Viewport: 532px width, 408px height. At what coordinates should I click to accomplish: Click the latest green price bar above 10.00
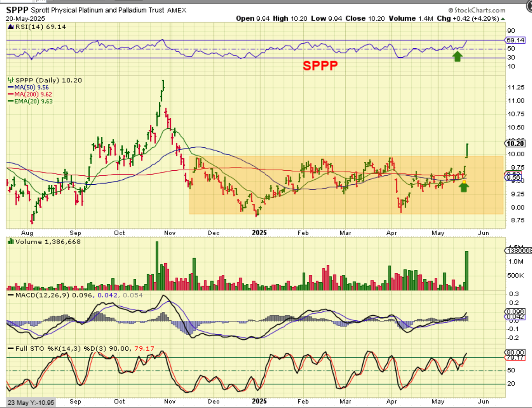467,150
